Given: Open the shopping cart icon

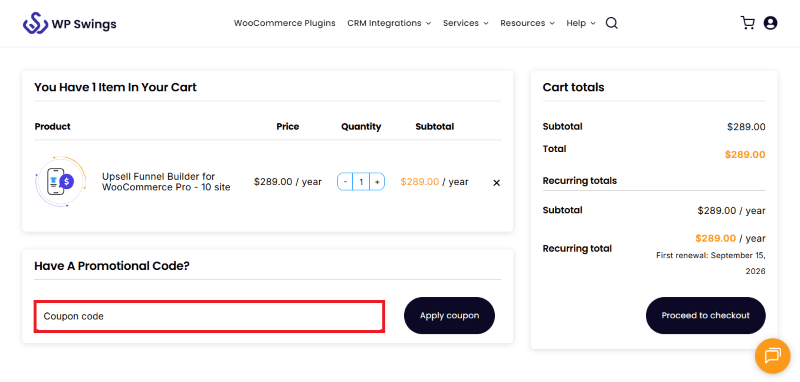Looking at the screenshot, I should [747, 23].
